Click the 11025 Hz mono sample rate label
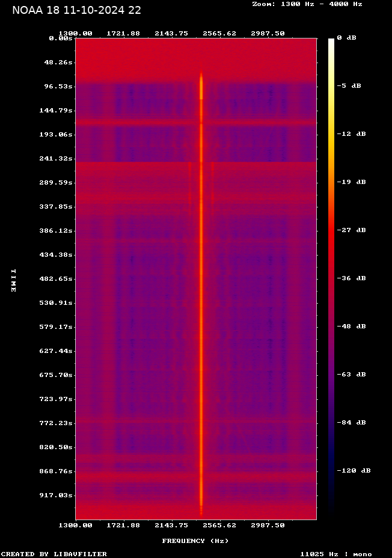392x558 pixels. (x=335, y=554)
